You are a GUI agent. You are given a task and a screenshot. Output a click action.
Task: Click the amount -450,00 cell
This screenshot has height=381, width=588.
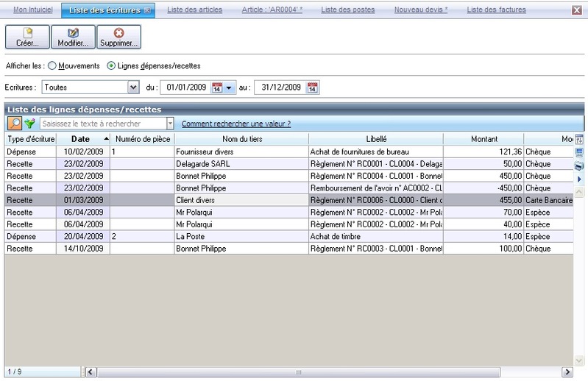483,188
